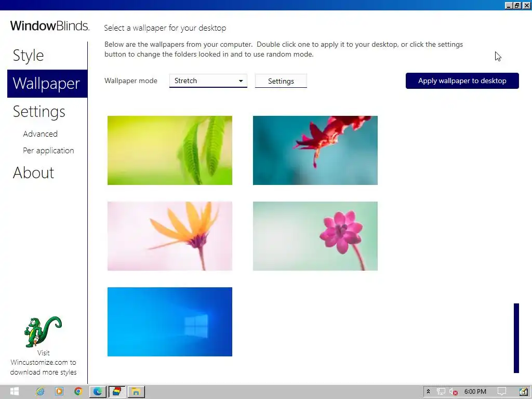Open the Settings section in sidebar
Screen dimensions: 532x399
pos(39,112)
